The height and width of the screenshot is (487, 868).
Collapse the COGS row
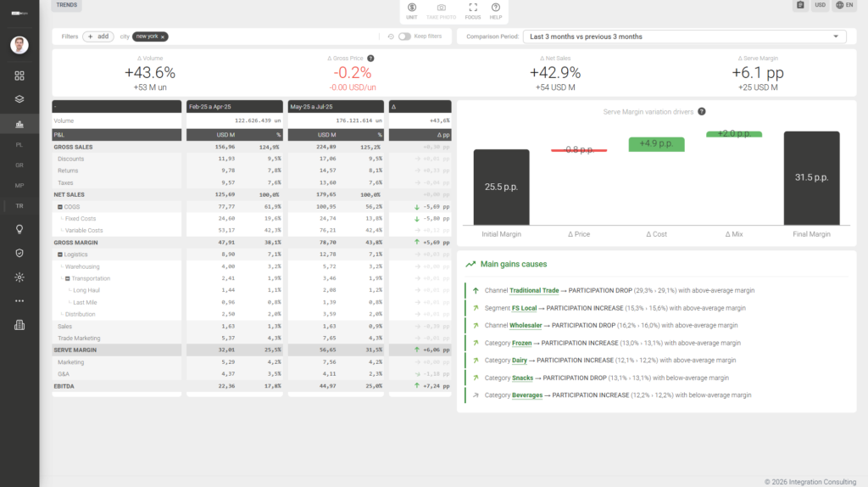[60, 207]
